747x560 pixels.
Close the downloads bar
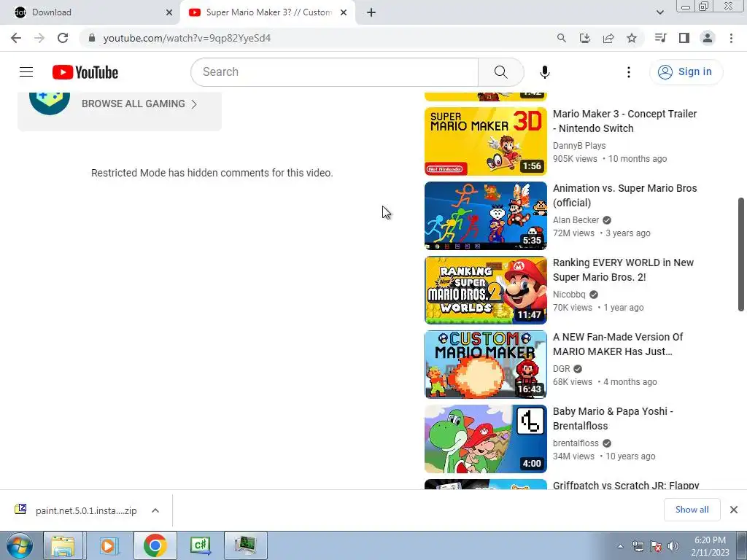[734, 510]
